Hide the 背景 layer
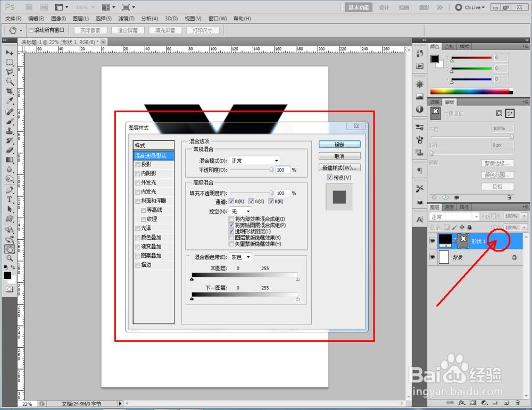This screenshot has height=410, width=532. tap(432, 257)
